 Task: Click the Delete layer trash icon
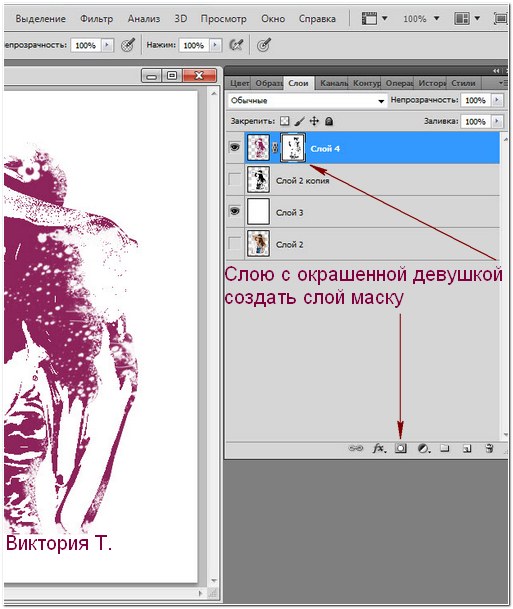[x=489, y=448]
